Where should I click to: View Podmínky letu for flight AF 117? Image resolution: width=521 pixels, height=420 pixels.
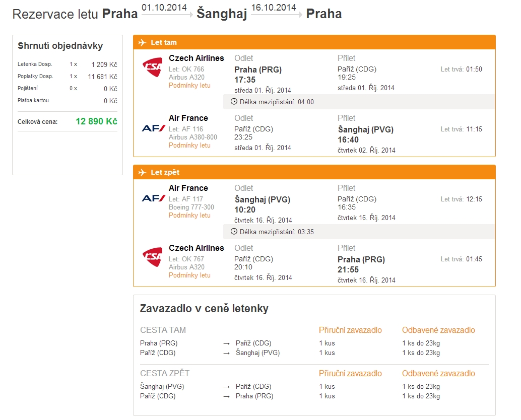189,216
